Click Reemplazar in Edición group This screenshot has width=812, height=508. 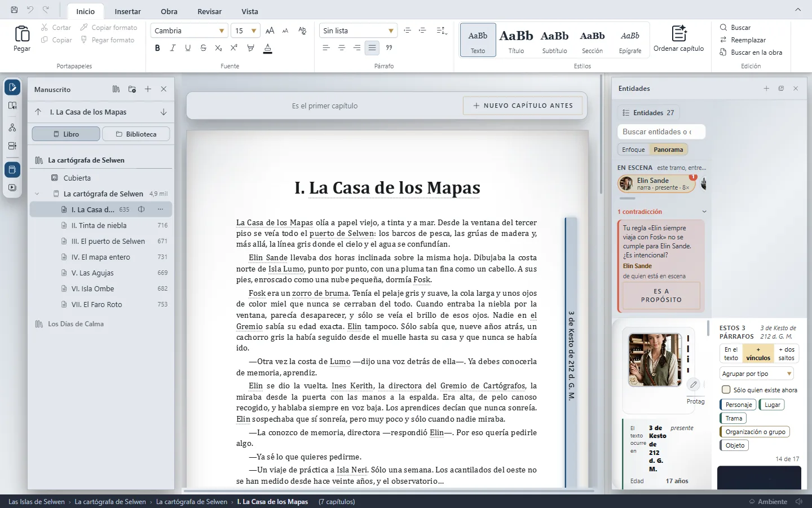(743, 40)
